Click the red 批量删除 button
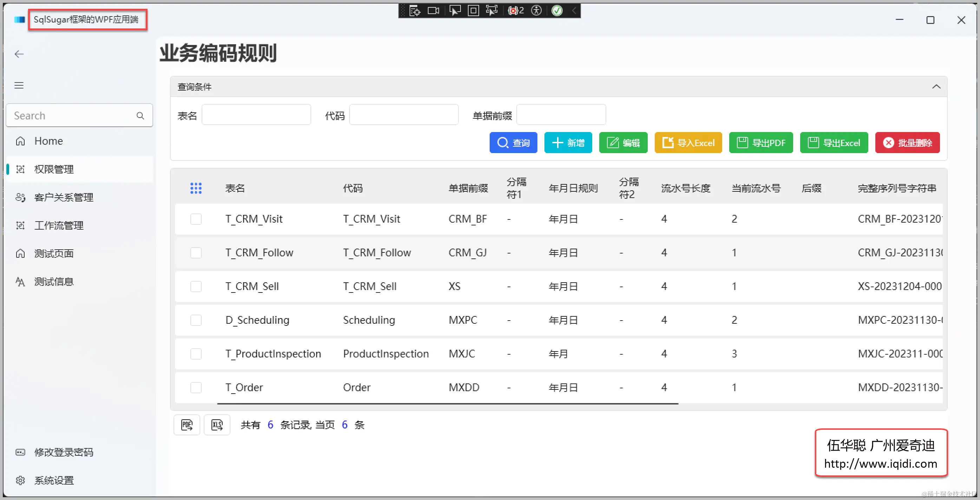Screen dimensions: 980x500 (907, 143)
